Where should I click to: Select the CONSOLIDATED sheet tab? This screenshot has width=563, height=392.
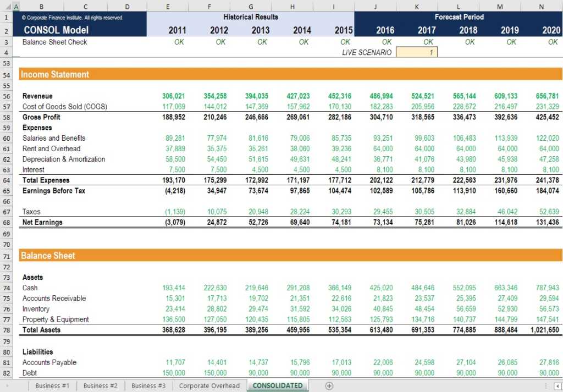pos(278,385)
